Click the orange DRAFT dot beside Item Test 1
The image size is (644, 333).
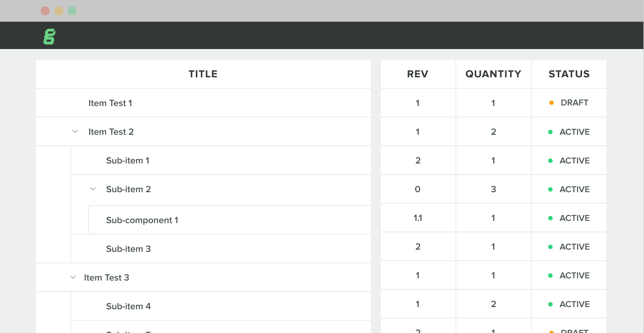pyautogui.click(x=552, y=103)
